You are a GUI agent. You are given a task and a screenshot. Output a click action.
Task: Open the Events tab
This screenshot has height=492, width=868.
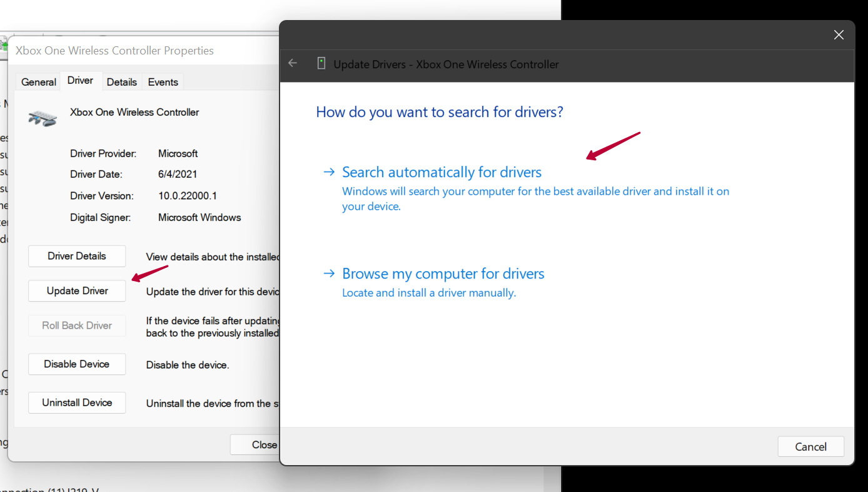[x=163, y=82]
